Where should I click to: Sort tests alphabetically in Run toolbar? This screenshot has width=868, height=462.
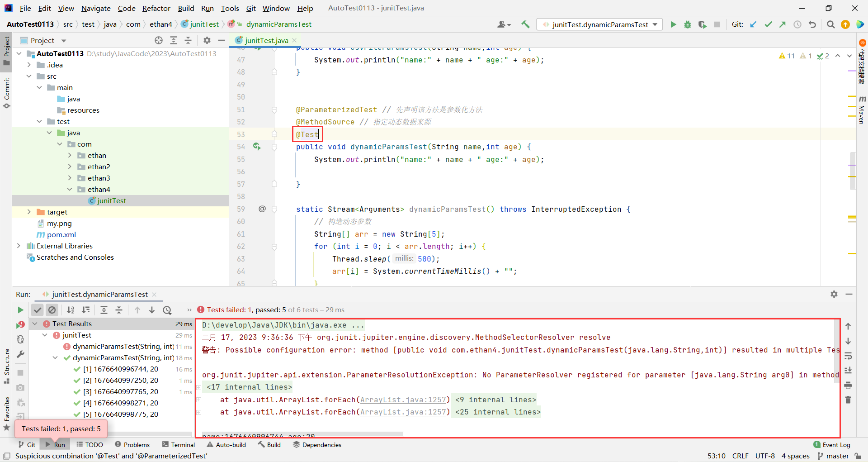71,310
